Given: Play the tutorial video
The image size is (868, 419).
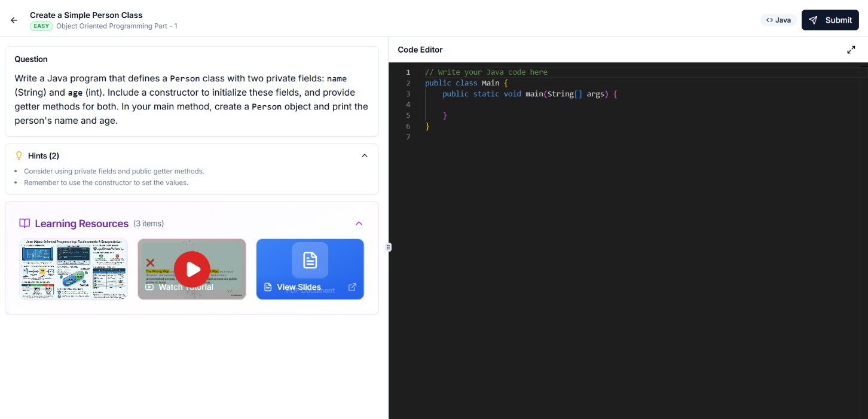Looking at the screenshot, I should (x=192, y=269).
